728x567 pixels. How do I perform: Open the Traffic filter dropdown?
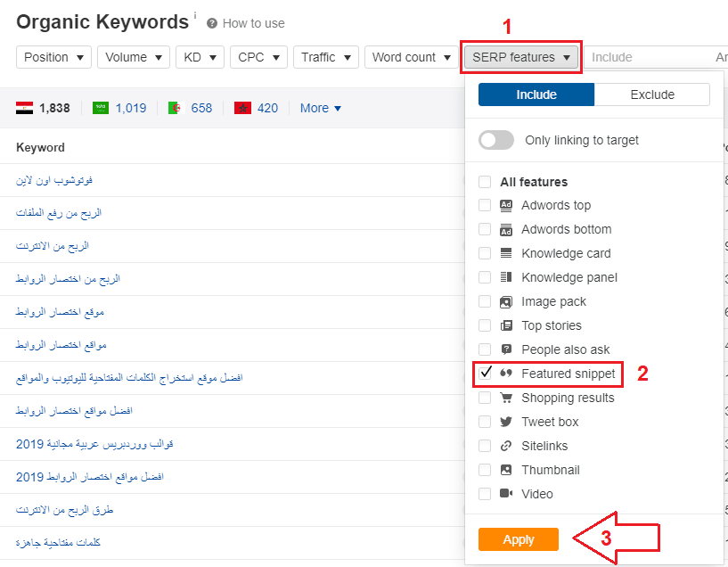(326, 57)
